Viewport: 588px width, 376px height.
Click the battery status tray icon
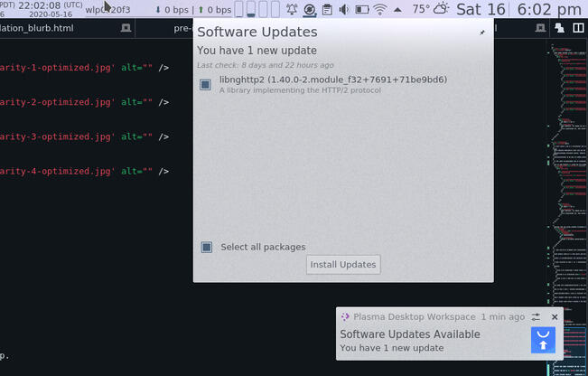coord(362,9)
